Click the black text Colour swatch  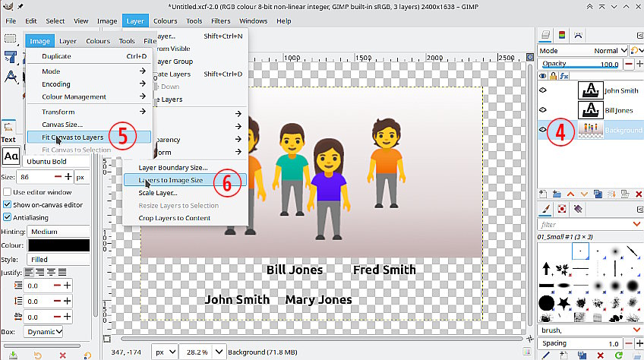(x=58, y=245)
